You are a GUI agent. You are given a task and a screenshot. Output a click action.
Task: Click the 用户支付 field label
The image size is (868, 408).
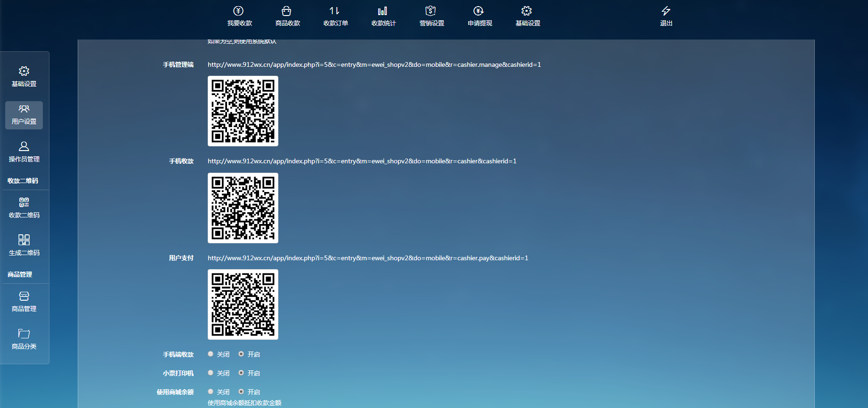[x=181, y=258]
